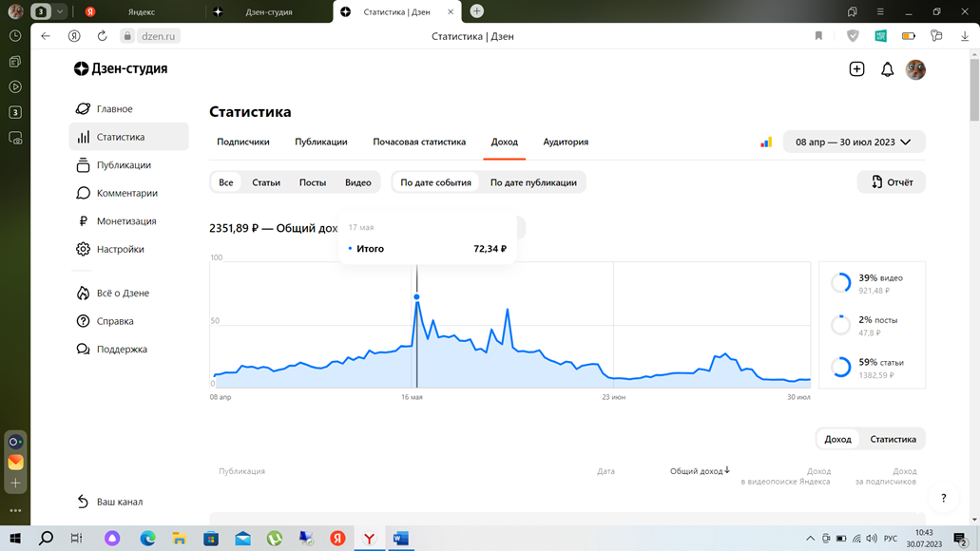Switch to the Дзен-студия browser tab

point(269,11)
